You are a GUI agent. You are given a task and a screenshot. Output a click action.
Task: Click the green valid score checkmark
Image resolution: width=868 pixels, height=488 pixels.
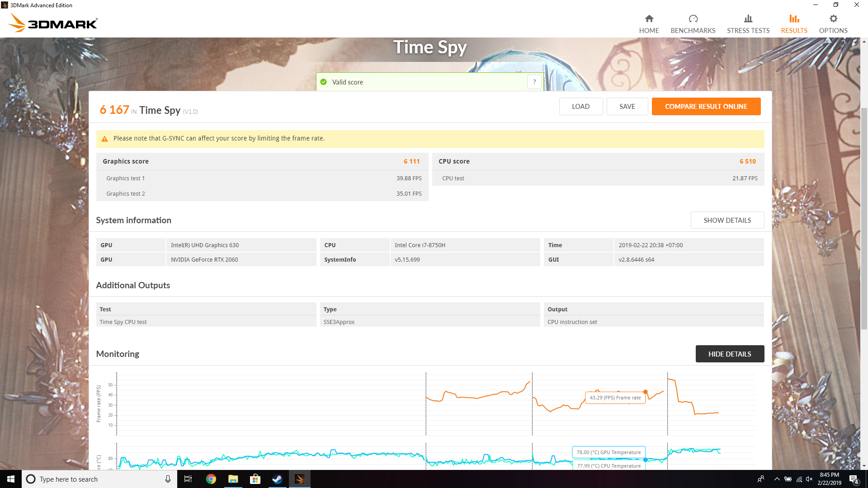[323, 82]
